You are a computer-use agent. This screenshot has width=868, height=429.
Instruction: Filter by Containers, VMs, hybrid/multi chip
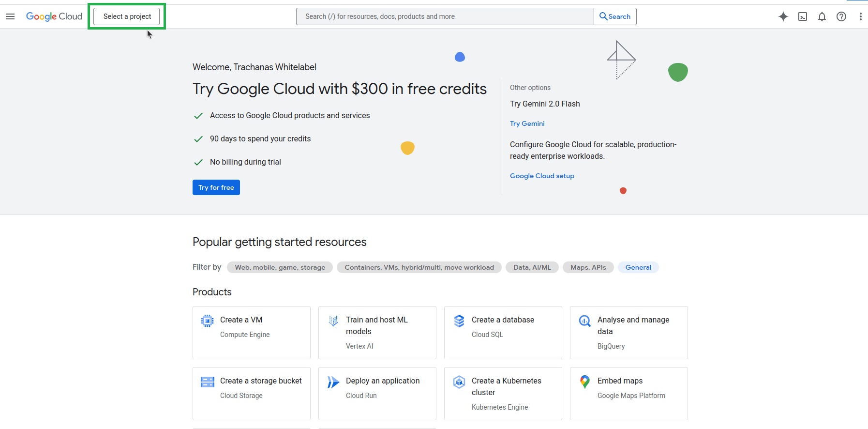click(419, 267)
